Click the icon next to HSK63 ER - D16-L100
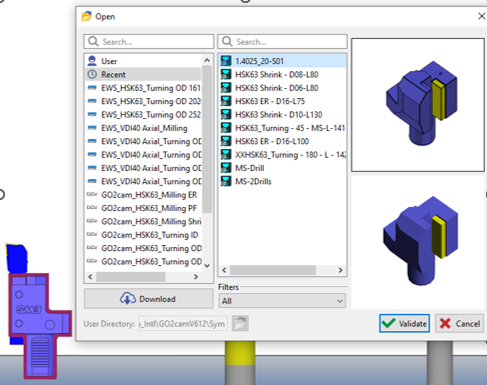 (226, 141)
